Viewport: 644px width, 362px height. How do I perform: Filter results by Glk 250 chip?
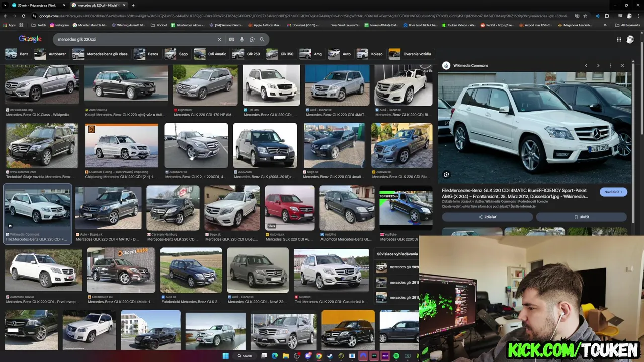click(247, 54)
